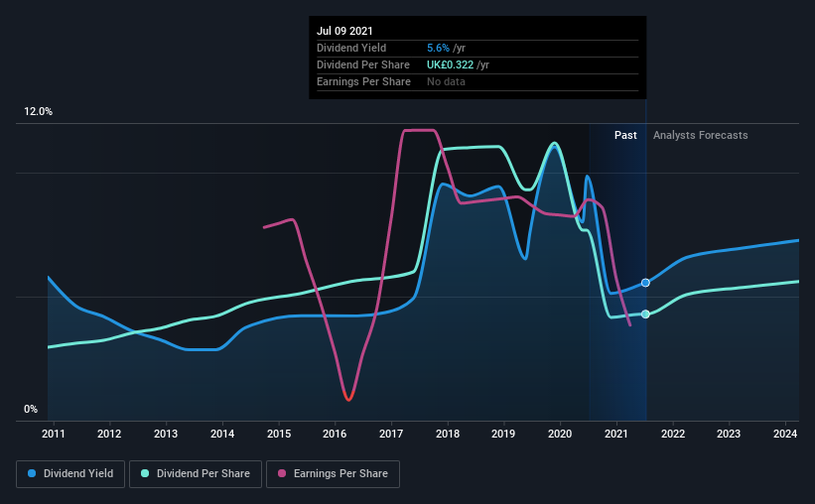Image resolution: width=815 pixels, height=504 pixels.
Task: Toggle the Dividend Per Share legend button
Action: coord(196,474)
